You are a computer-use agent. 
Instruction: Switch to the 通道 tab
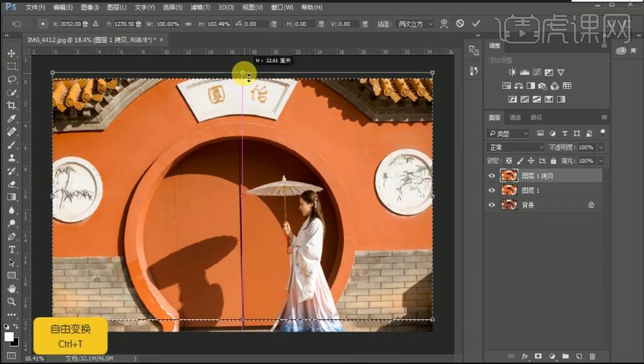515,118
